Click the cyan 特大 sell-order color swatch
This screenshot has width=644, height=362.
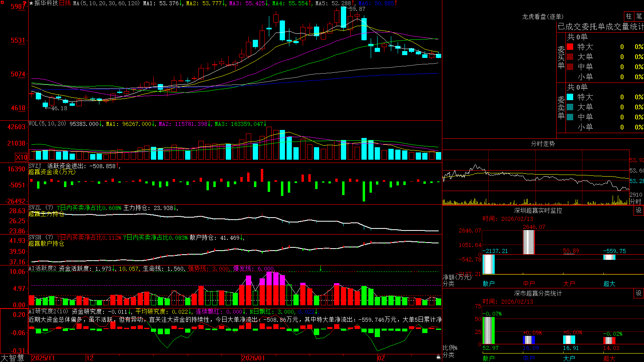(570, 97)
